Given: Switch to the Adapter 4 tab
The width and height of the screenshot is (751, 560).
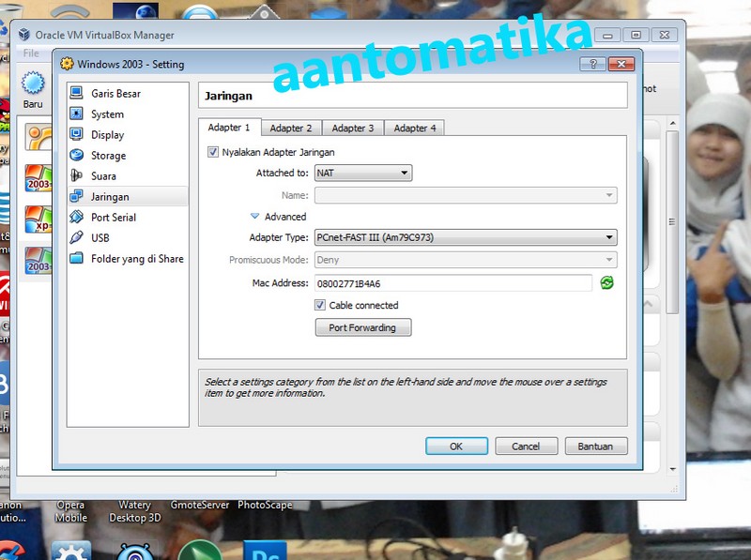Looking at the screenshot, I should point(414,128).
